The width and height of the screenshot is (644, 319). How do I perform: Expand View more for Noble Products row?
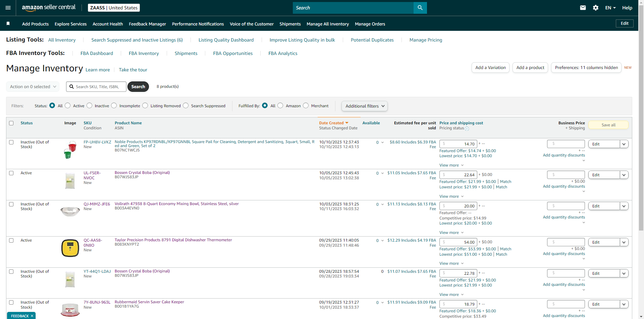tap(451, 165)
